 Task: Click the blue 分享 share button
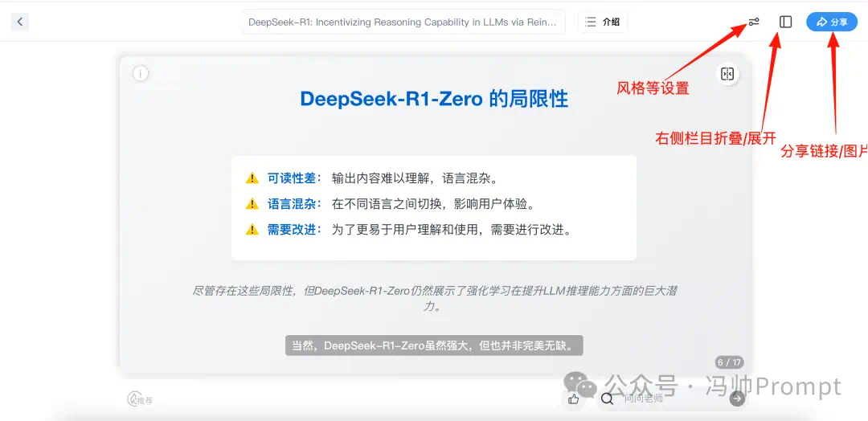tap(832, 22)
